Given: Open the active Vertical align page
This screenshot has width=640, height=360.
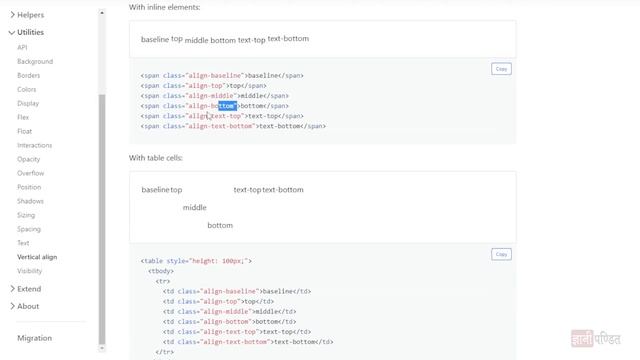Looking at the screenshot, I should (x=37, y=257).
